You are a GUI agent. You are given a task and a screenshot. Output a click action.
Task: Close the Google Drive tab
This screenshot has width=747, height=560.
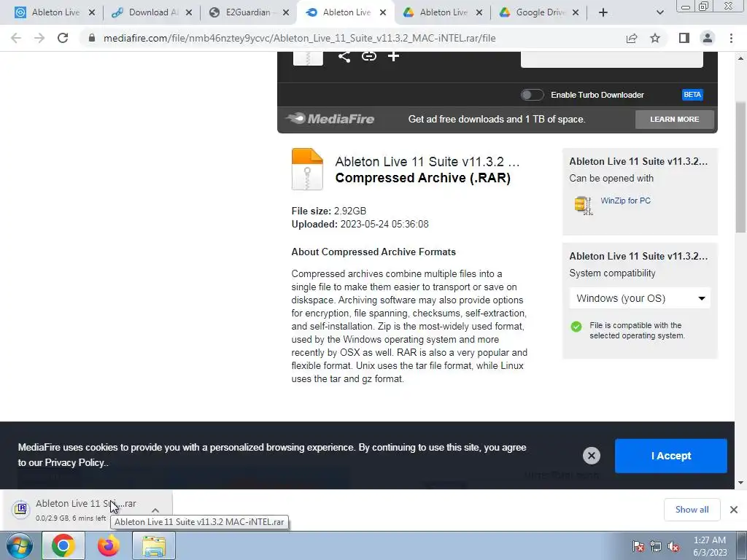pos(576,13)
